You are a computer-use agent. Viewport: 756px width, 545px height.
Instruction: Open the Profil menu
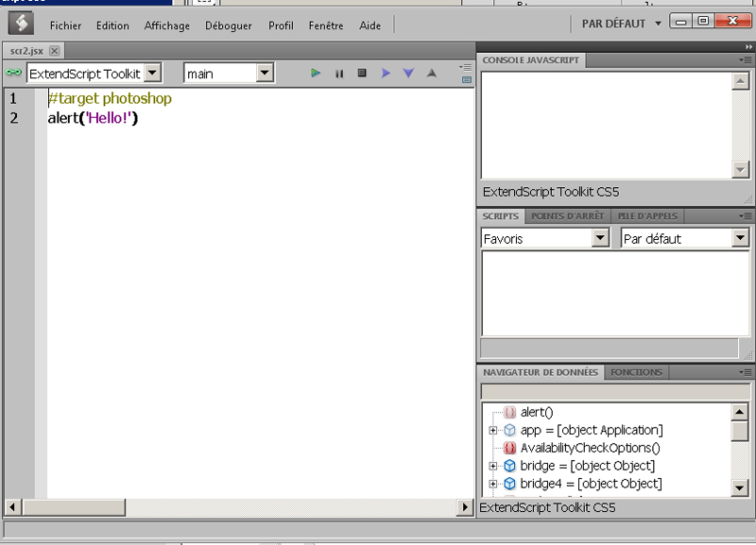coord(281,26)
